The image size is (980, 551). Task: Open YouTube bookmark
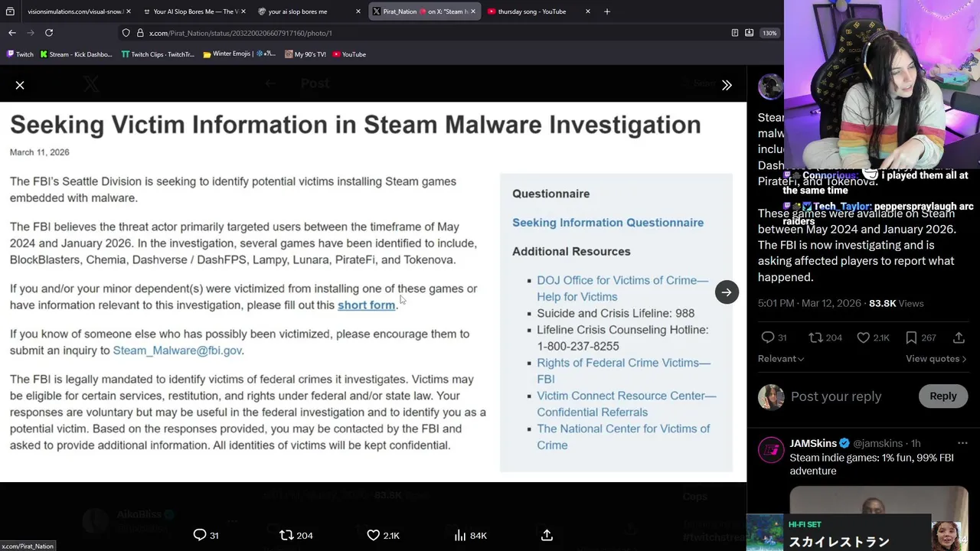click(349, 54)
